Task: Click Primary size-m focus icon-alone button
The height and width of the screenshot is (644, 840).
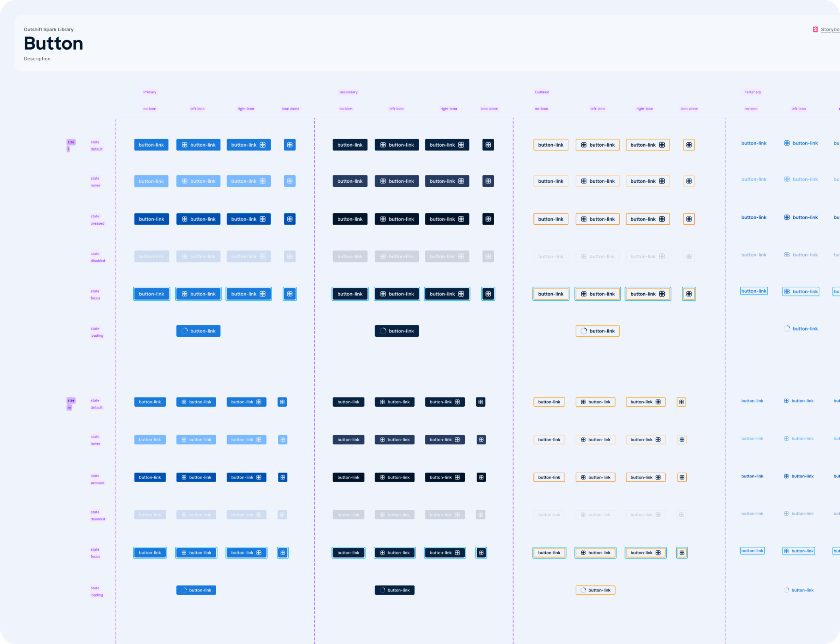Action: pyautogui.click(x=282, y=553)
